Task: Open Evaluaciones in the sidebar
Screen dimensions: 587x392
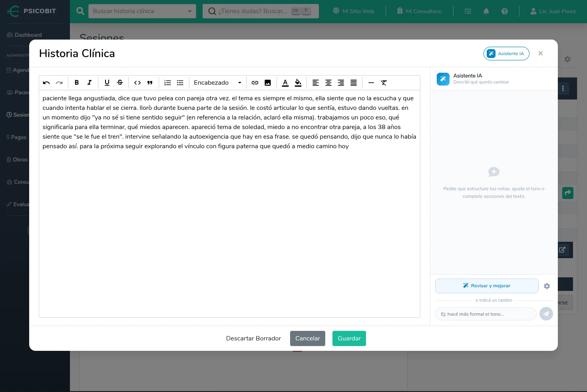Action: click(x=18, y=204)
